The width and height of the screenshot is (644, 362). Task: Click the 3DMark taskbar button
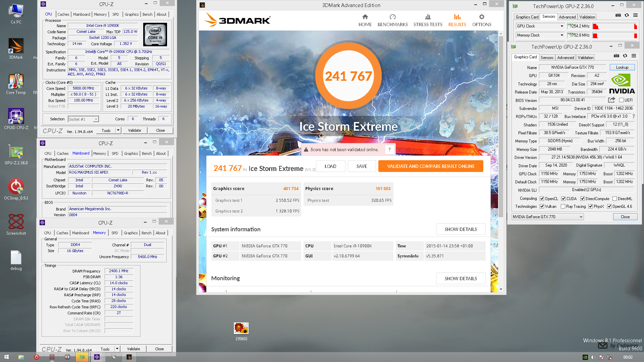click(x=129, y=357)
